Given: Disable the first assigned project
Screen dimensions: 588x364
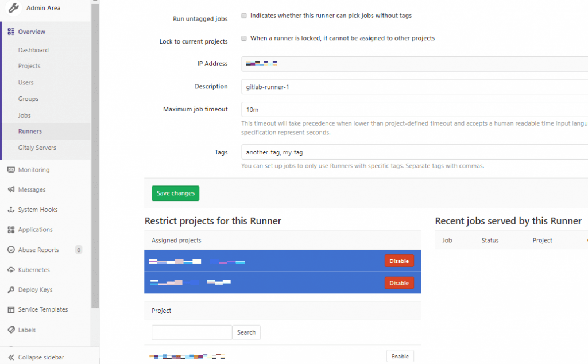Looking at the screenshot, I should point(399,261).
